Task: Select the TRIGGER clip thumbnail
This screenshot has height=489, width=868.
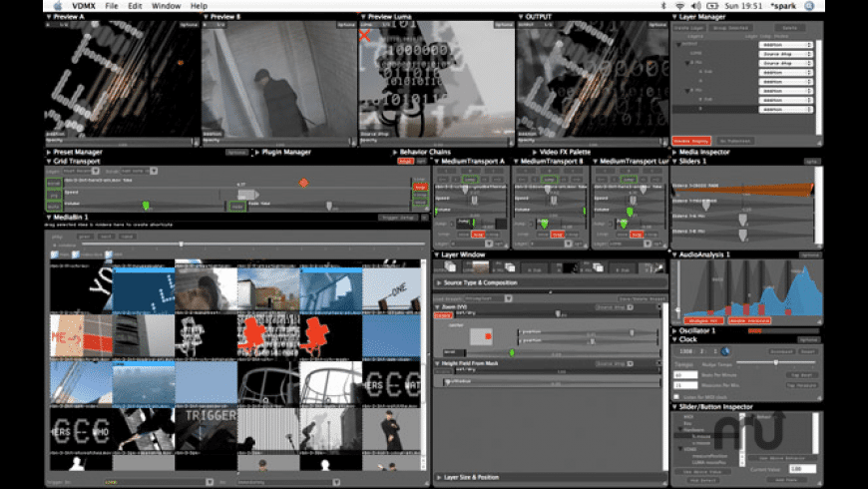Action: (206, 429)
